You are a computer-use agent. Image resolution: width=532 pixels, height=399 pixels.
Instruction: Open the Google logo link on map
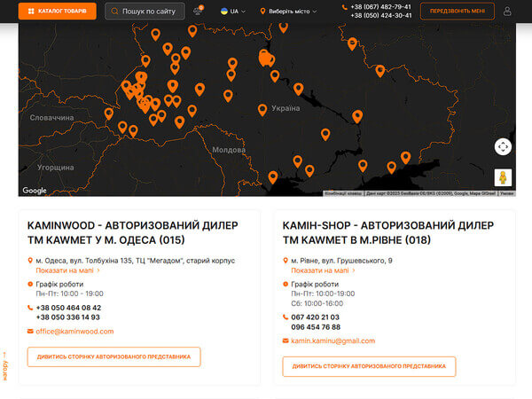point(35,191)
